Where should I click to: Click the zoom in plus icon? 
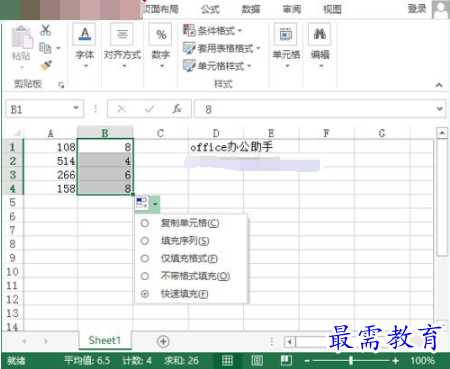(x=395, y=361)
